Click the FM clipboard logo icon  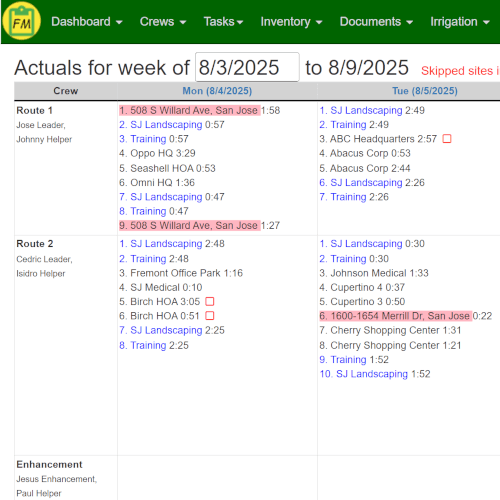[21, 21]
